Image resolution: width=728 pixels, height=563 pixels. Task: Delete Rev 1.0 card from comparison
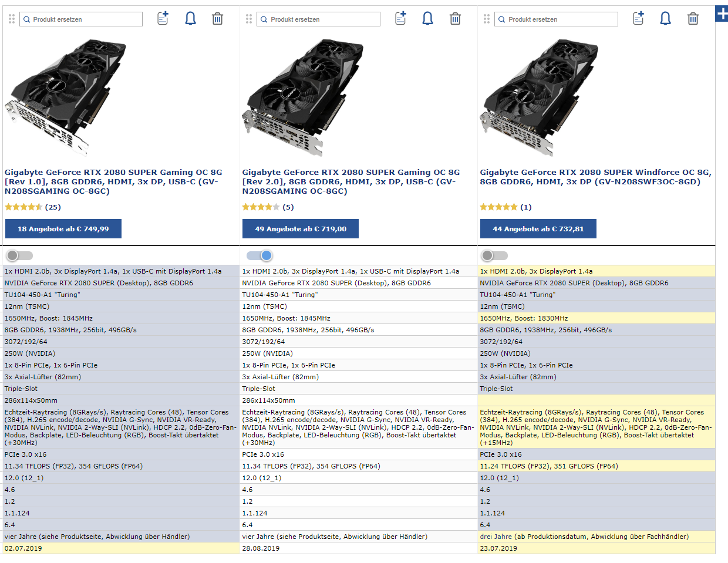click(217, 19)
